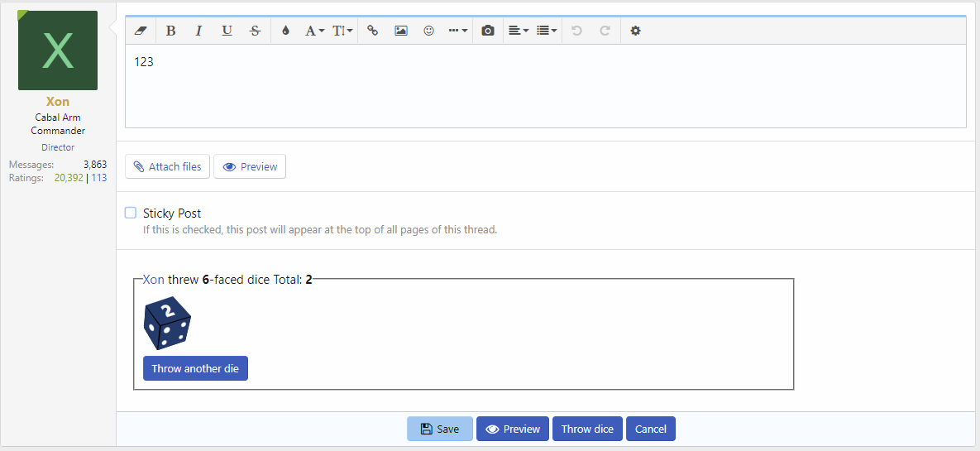Toggle italic formatting
Screen dimensions: 980x451
(x=198, y=31)
